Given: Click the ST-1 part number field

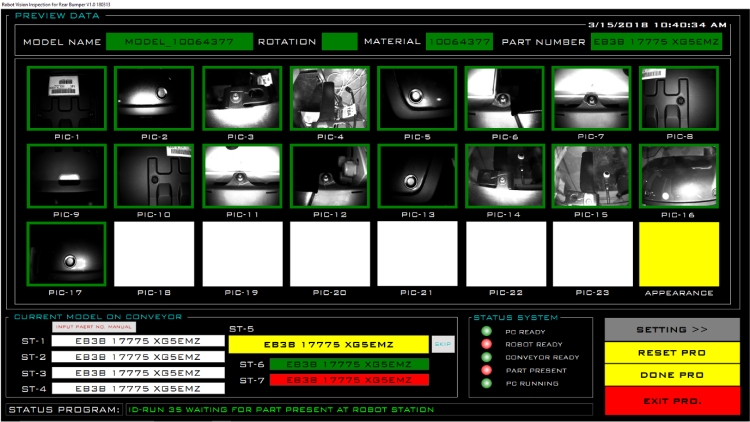Looking at the screenshot, I should pyautogui.click(x=138, y=341).
